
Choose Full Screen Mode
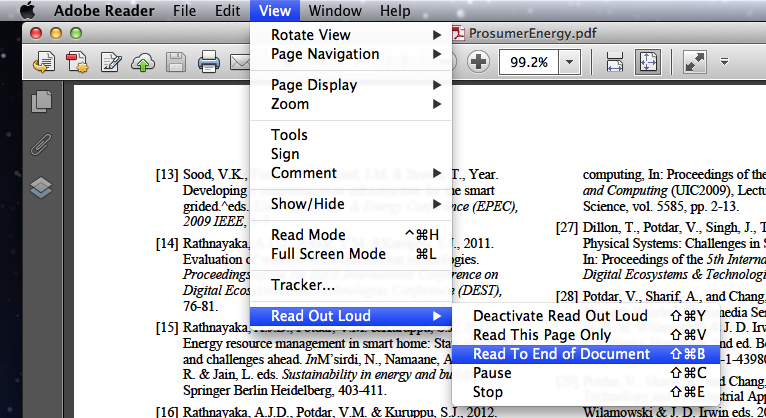click(x=351, y=254)
